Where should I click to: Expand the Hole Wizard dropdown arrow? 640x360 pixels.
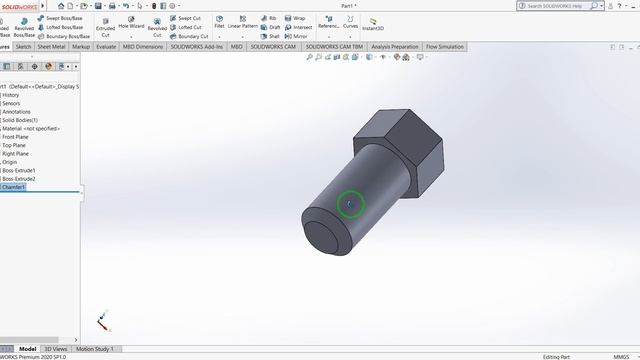tap(131, 37)
